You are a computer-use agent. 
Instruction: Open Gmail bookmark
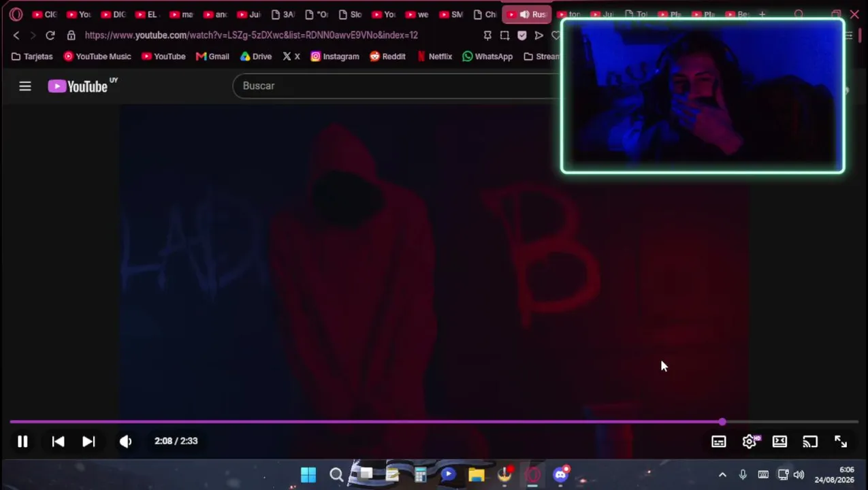coord(212,56)
